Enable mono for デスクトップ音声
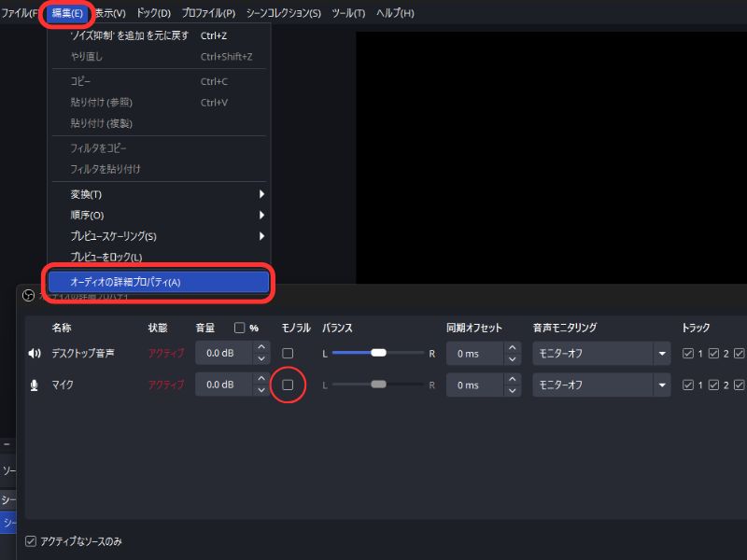747x560 pixels. click(288, 354)
